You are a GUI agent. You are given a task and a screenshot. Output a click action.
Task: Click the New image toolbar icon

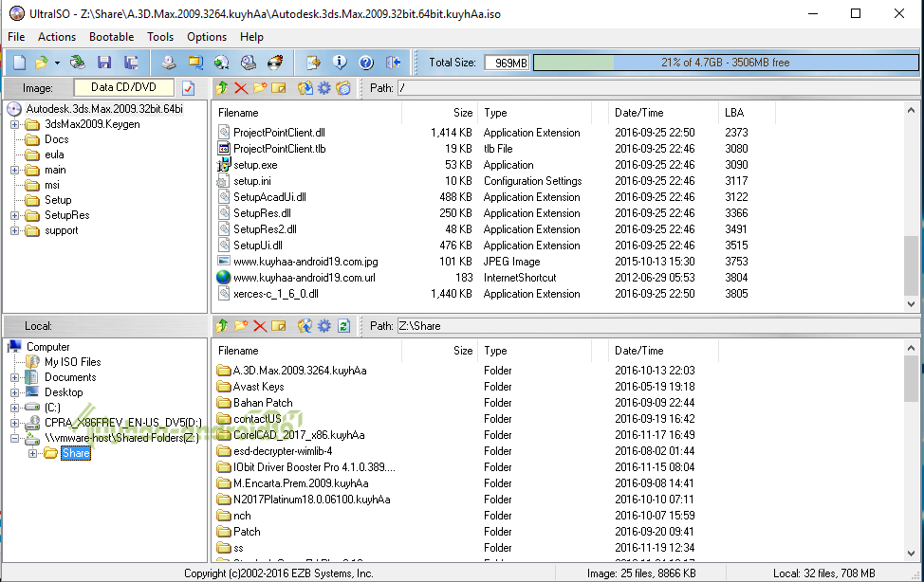point(19,63)
